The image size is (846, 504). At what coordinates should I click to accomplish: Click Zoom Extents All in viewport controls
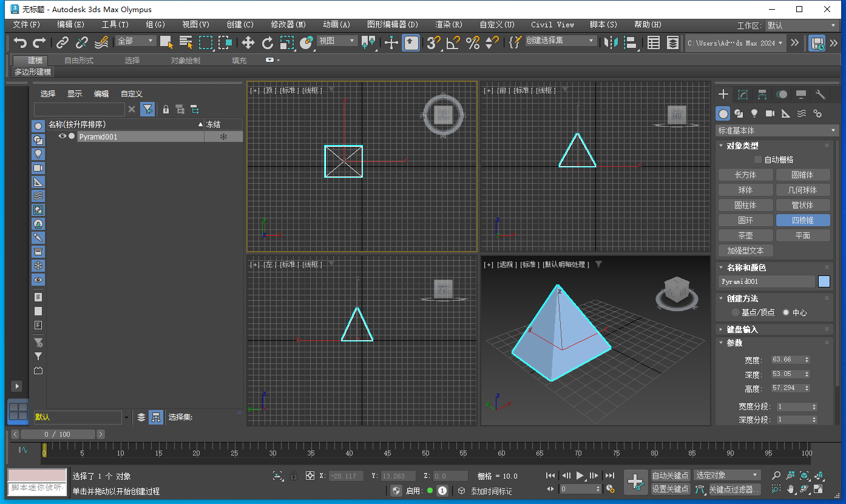point(819,475)
